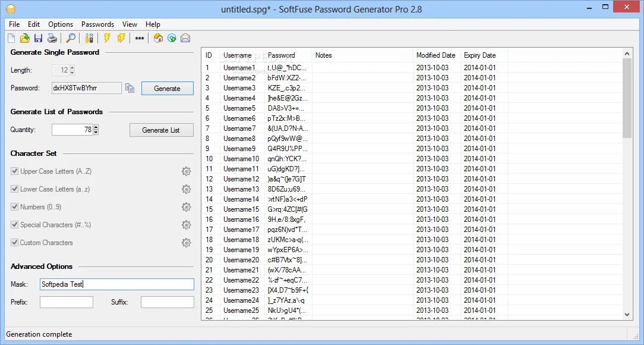Viewport: 644px width, 345px height.
Task: Open the Passwords menu
Action: [98, 24]
